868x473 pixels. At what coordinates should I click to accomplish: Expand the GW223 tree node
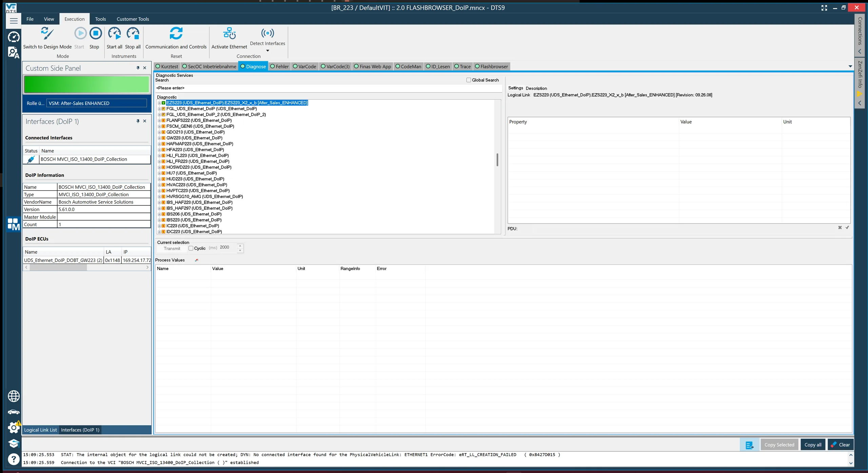click(159, 138)
